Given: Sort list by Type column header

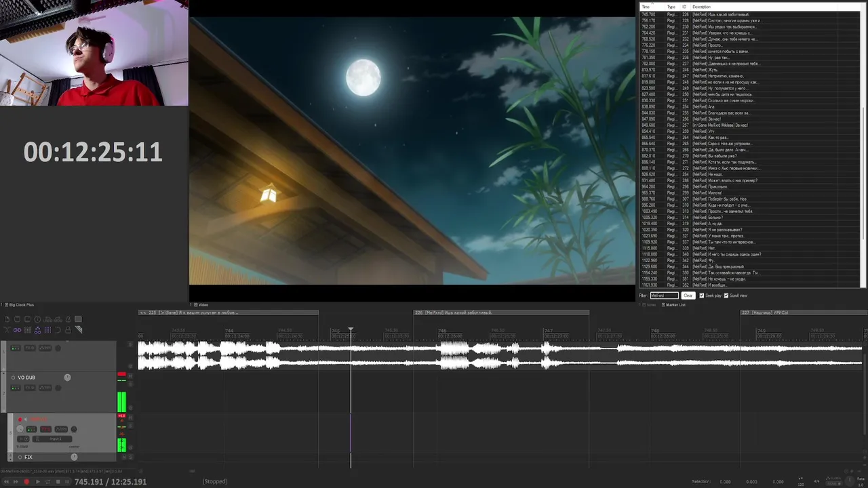Looking at the screenshot, I should 671,7.
